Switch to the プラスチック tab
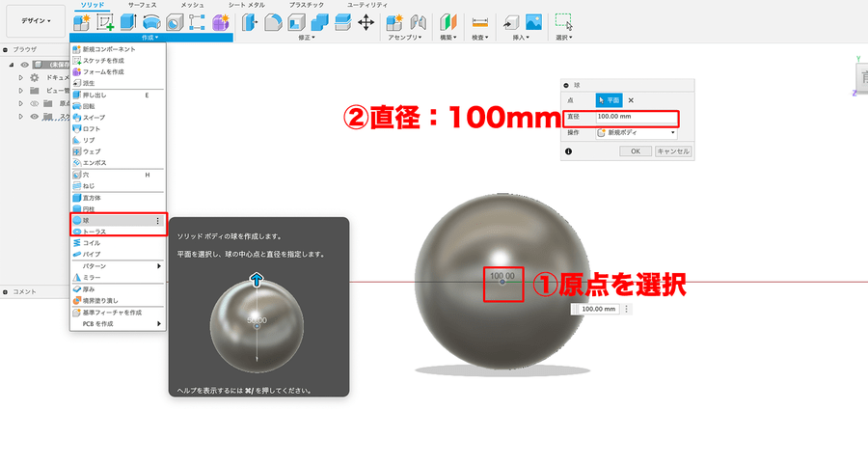This screenshot has width=868, height=465. [x=307, y=5]
